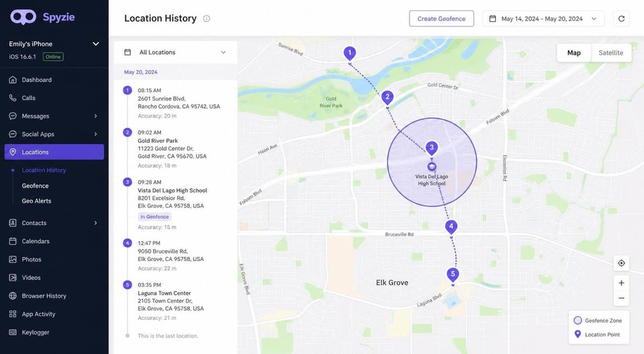Screen dimensions: 644x354
Task: Zoom in with the plus button
Action: pos(621,283)
